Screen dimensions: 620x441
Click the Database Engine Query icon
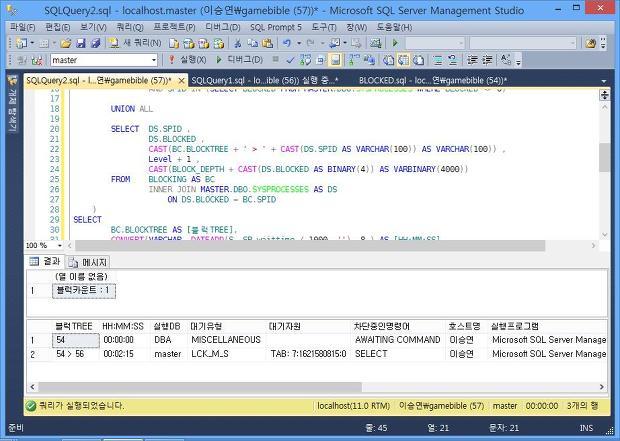coord(174,43)
